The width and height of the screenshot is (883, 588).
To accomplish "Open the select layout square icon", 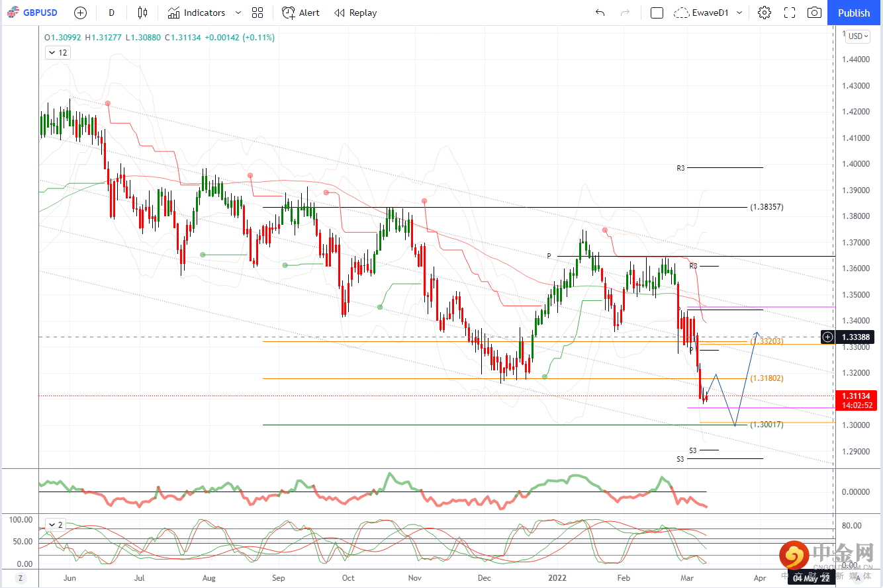I will [x=657, y=13].
